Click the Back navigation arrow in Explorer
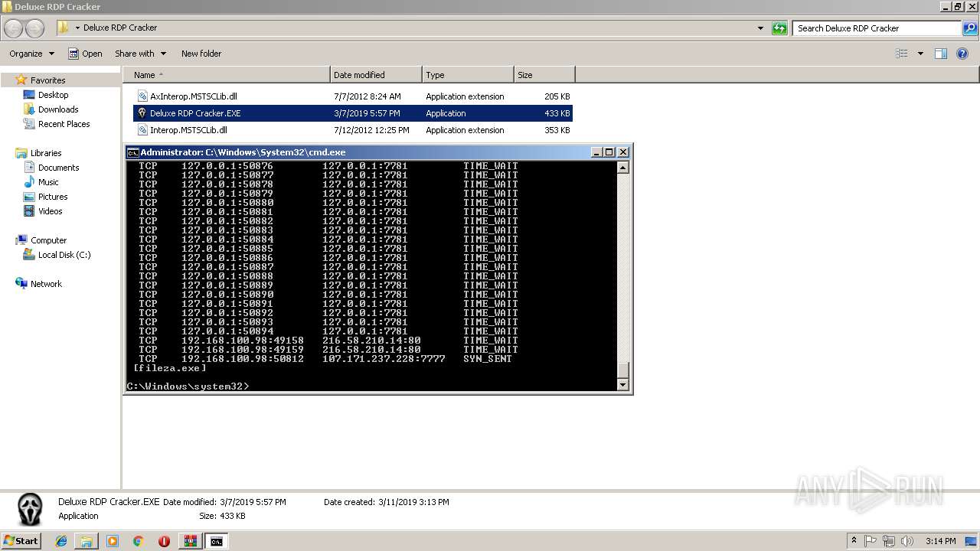 [13, 28]
